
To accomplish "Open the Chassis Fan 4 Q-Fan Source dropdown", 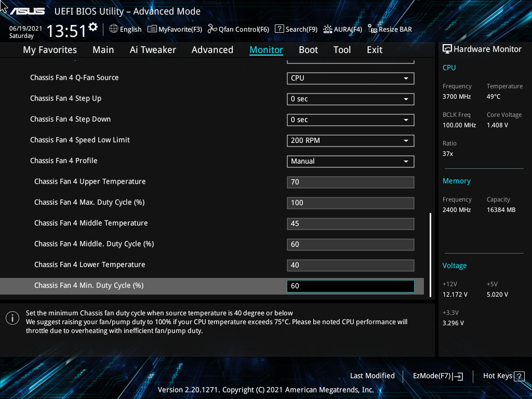I will [x=350, y=78].
